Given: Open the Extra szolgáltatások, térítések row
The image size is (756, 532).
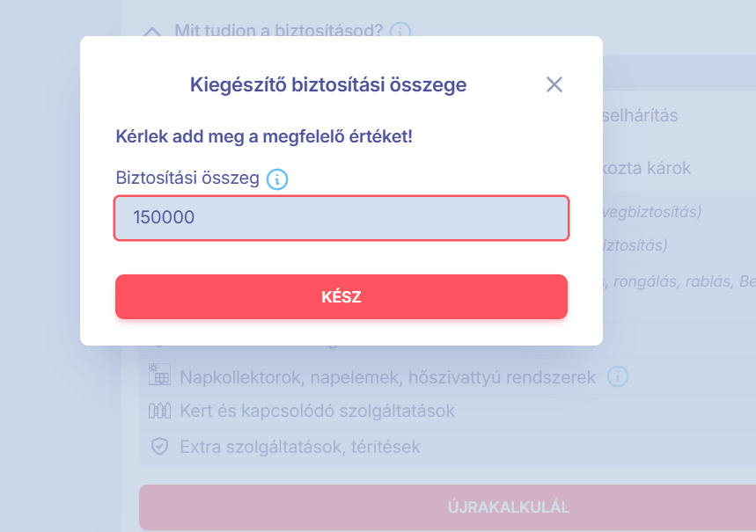Looking at the screenshot, I should (301, 447).
